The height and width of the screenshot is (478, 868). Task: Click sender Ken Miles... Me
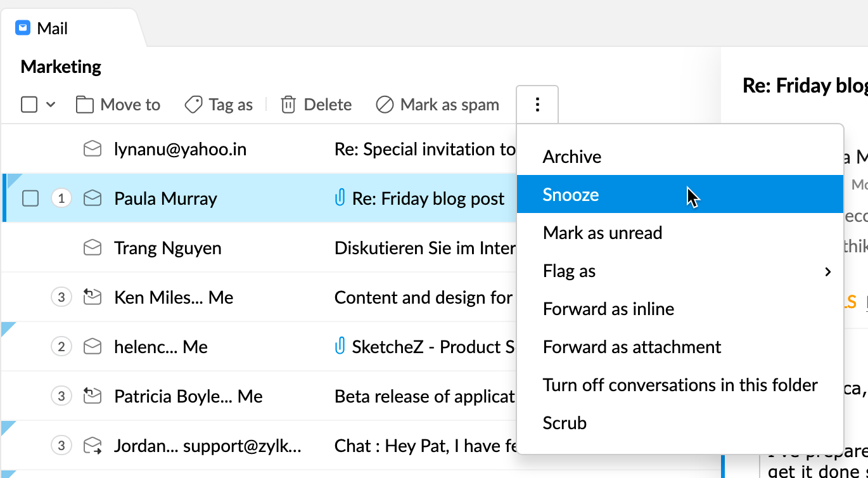point(174,297)
